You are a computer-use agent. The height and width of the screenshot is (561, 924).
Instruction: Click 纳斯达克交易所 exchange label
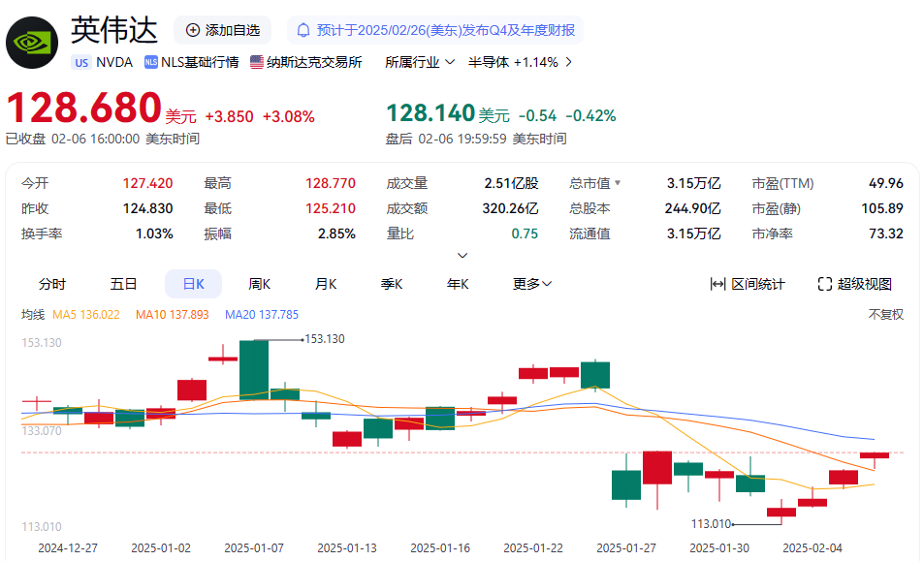click(314, 62)
